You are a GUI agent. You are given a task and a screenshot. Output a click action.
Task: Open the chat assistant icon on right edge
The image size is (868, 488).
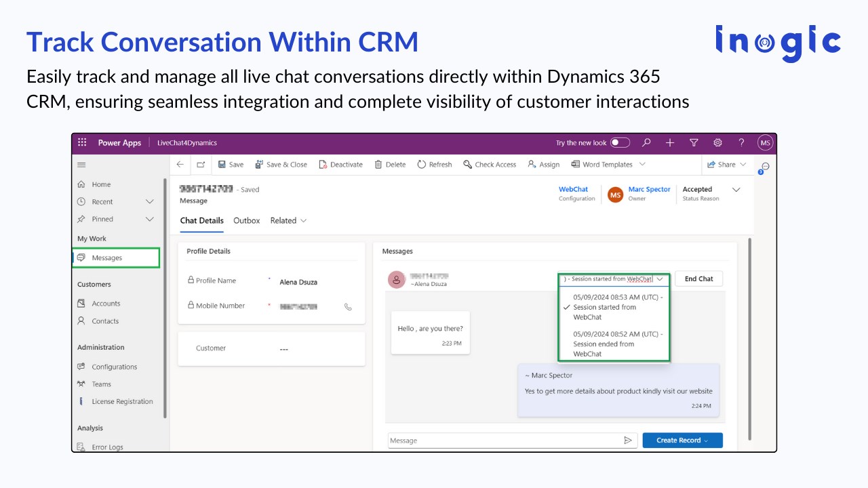pos(765,167)
